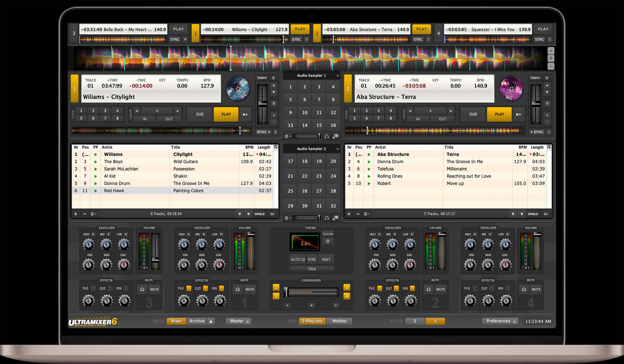Activate the TALK function
The height and width of the screenshot is (364, 624).
tap(312, 269)
